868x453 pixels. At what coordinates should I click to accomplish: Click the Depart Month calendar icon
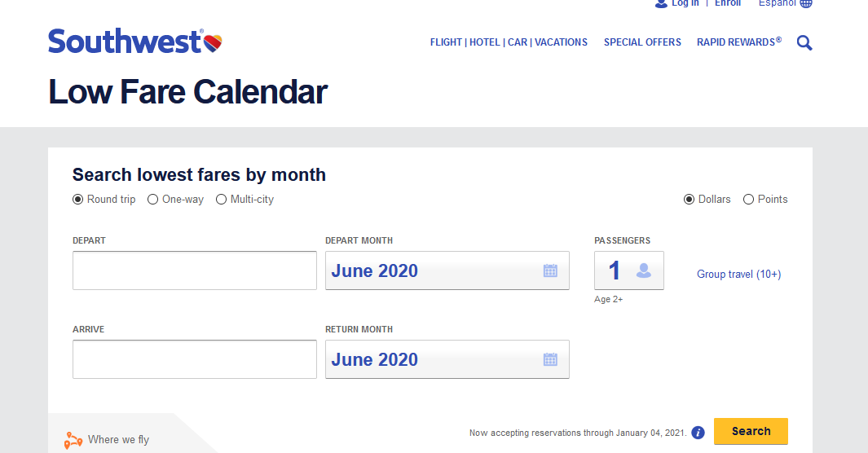550,270
